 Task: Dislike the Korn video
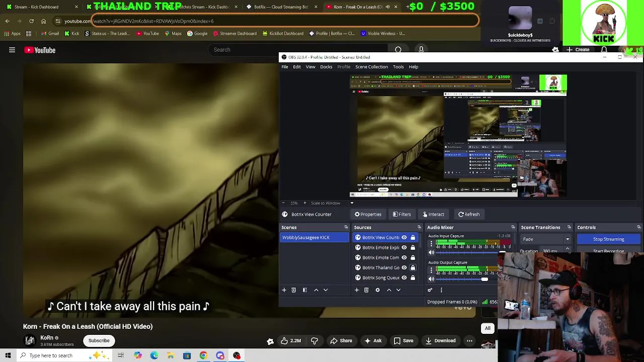[314, 340]
